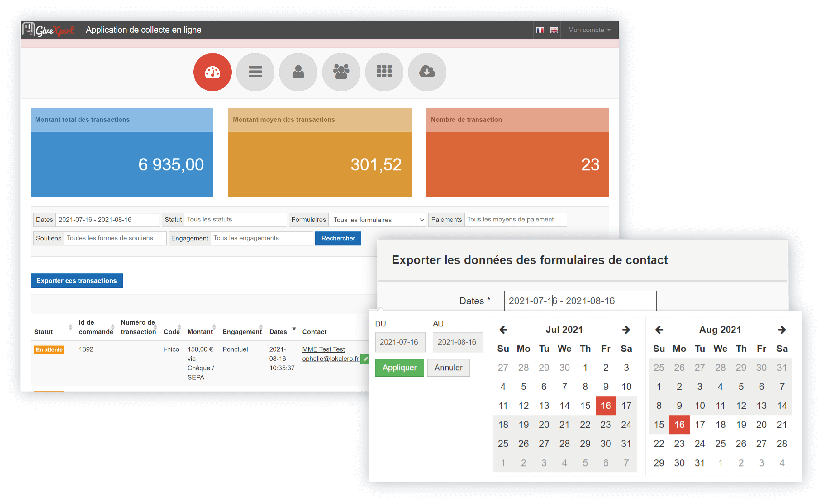The width and height of the screenshot is (828, 504).
Task: Sort table by Dates column arrow
Action: (294, 329)
